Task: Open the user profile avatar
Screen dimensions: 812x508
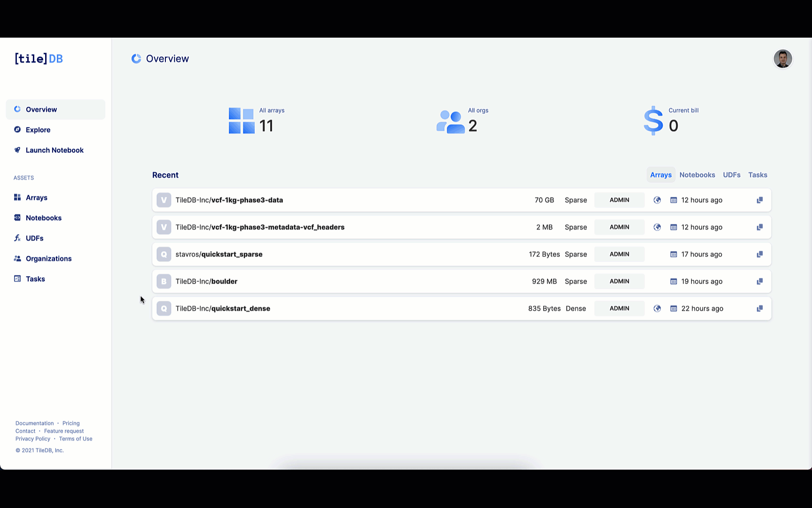Action: pos(783,59)
